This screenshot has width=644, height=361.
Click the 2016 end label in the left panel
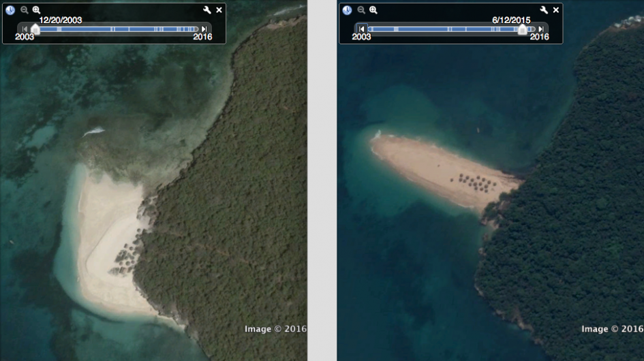(202, 37)
